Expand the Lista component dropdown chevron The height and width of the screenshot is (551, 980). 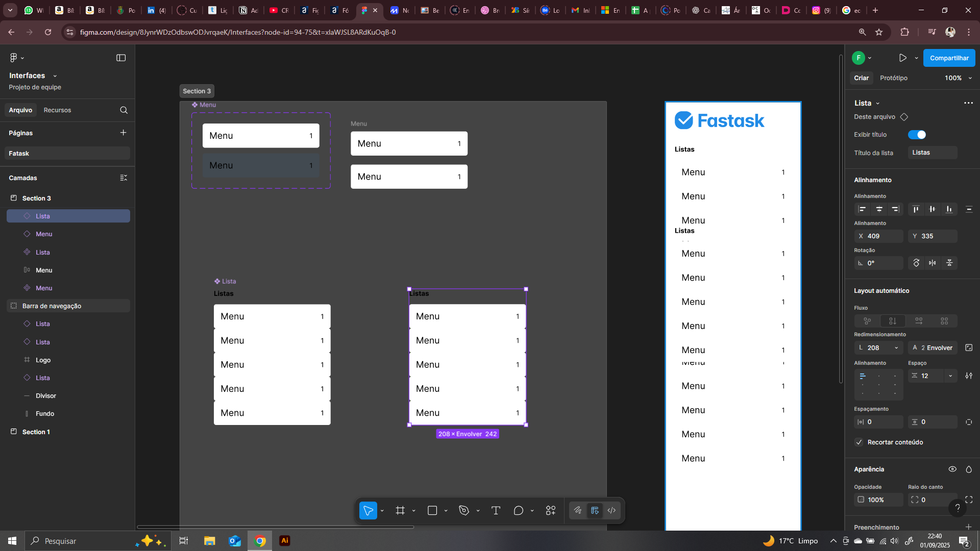pos(878,104)
